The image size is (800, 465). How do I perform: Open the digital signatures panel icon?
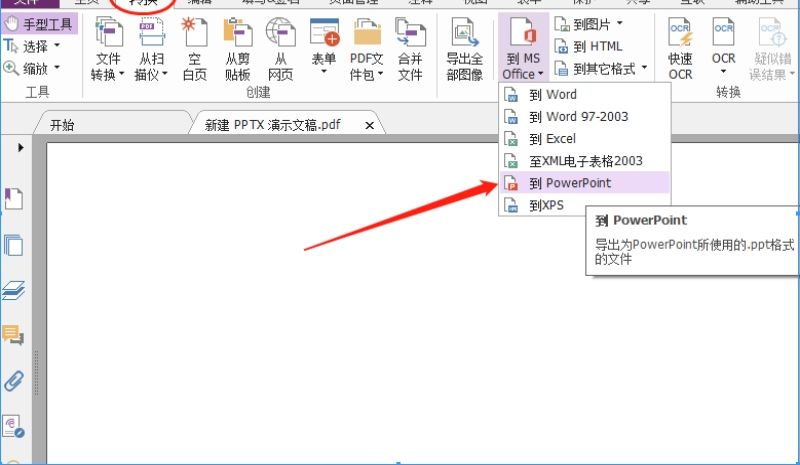pyautogui.click(x=13, y=426)
